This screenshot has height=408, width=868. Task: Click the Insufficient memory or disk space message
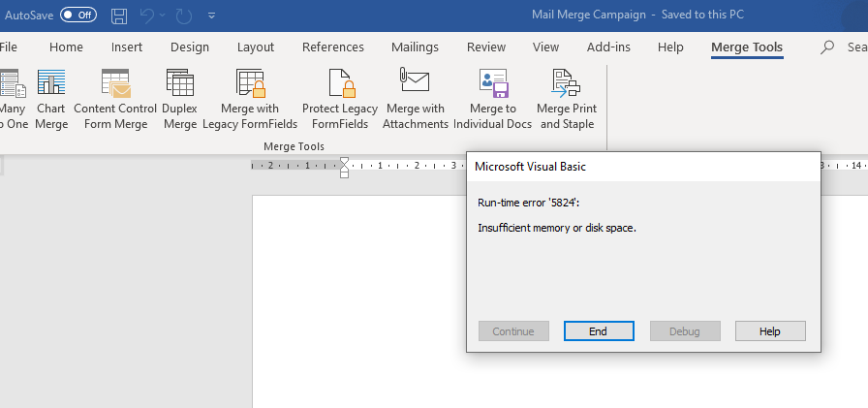[x=557, y=228]
